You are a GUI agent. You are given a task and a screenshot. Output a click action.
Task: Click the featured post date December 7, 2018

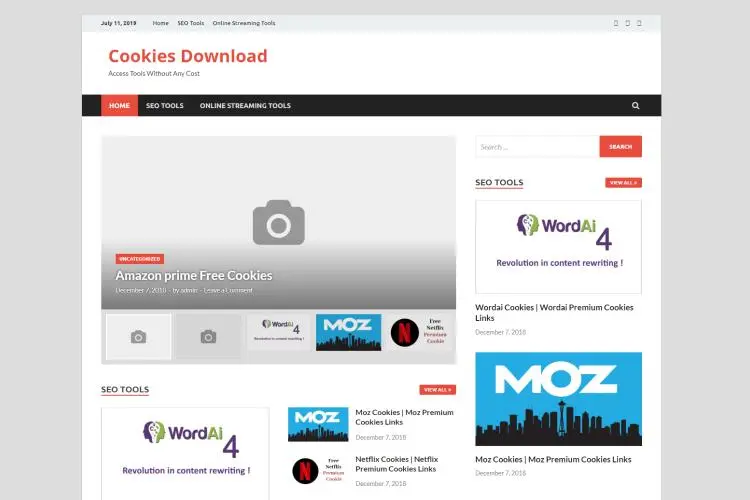(x=141, y=290)
